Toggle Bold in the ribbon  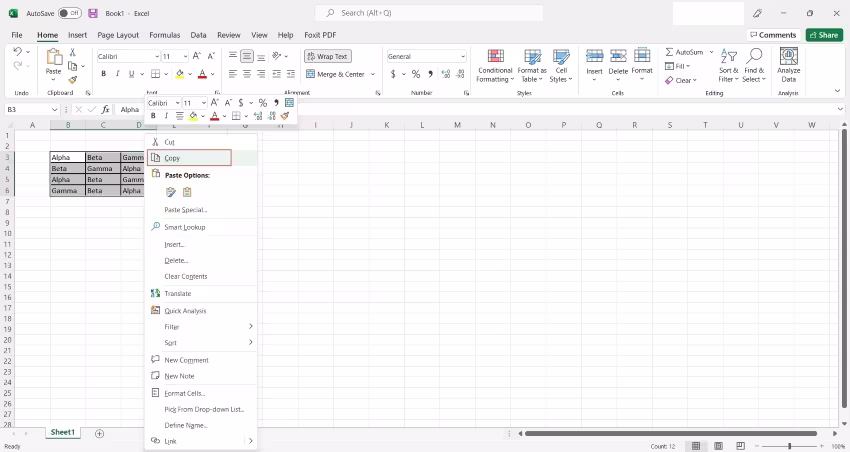(103, 74)
